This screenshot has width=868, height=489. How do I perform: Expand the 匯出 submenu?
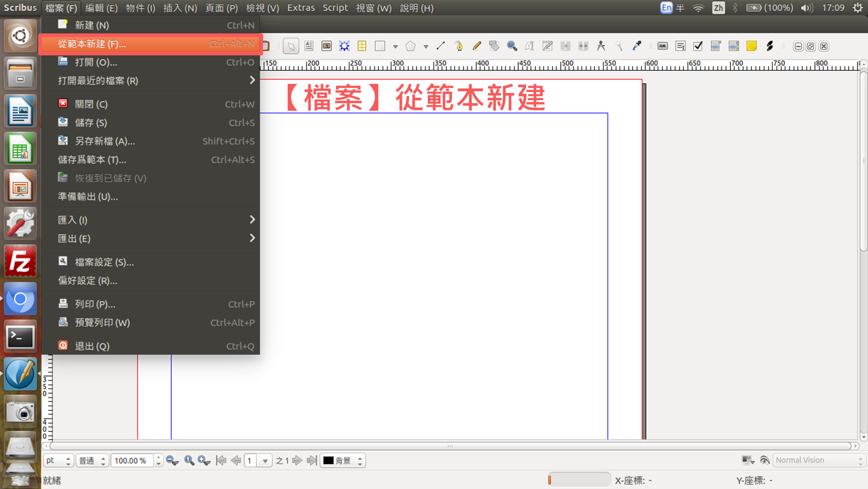coord(151,238)
